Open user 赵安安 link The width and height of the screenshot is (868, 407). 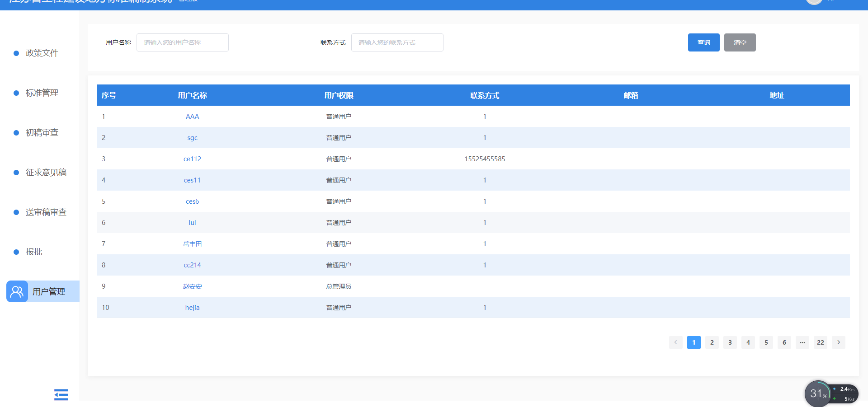click(x=192, y=286)
